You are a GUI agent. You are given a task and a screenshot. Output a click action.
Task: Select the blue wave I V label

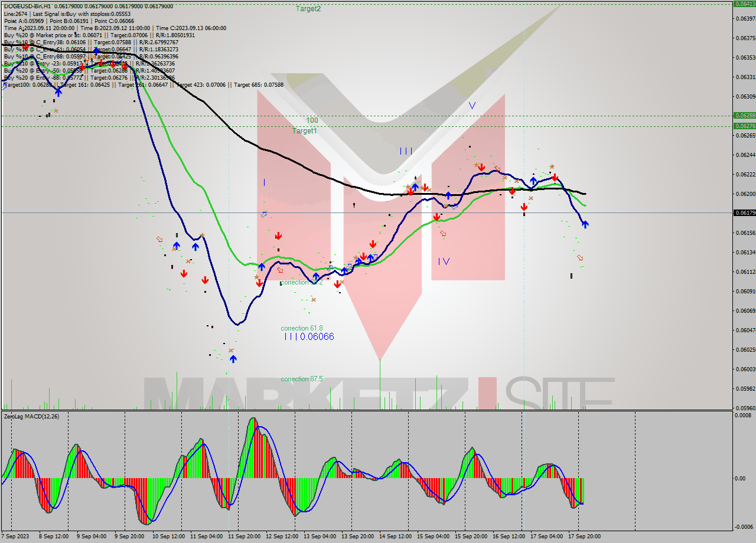click(x=444, y=261)
